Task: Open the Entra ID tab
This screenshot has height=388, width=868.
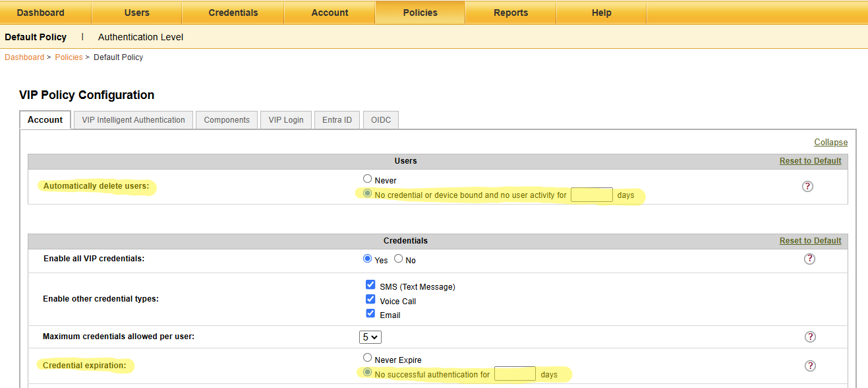Action: (x=337, y=120)
